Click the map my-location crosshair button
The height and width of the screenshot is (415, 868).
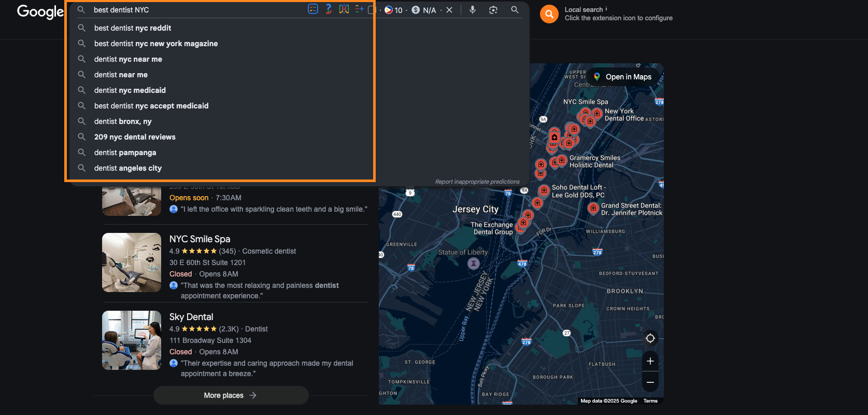pyautogui.click(x=650, y=338)
